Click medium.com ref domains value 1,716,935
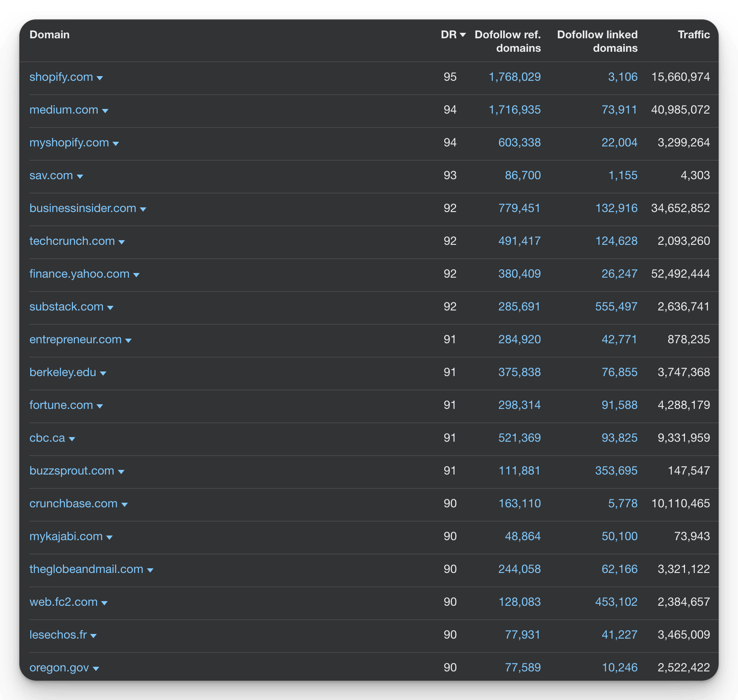Image resolution: width=738 pixels, height=700 pixels. [x=515, y=110]
